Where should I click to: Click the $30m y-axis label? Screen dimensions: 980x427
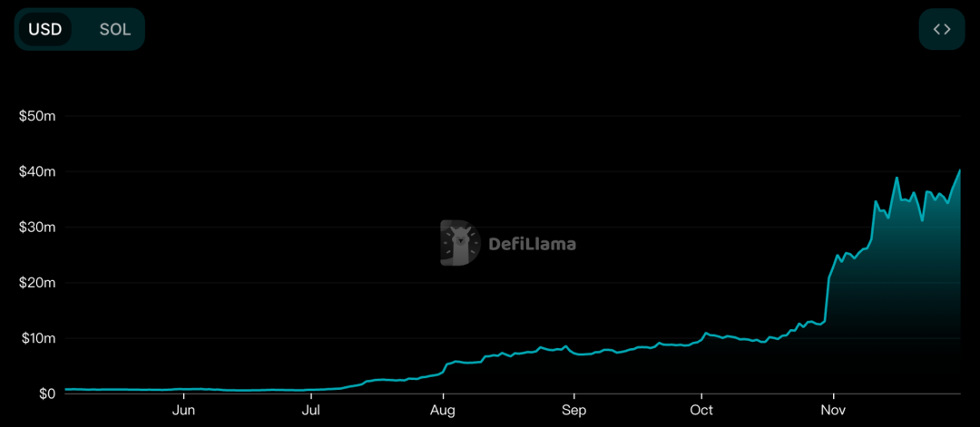click(x=37, y=227)
